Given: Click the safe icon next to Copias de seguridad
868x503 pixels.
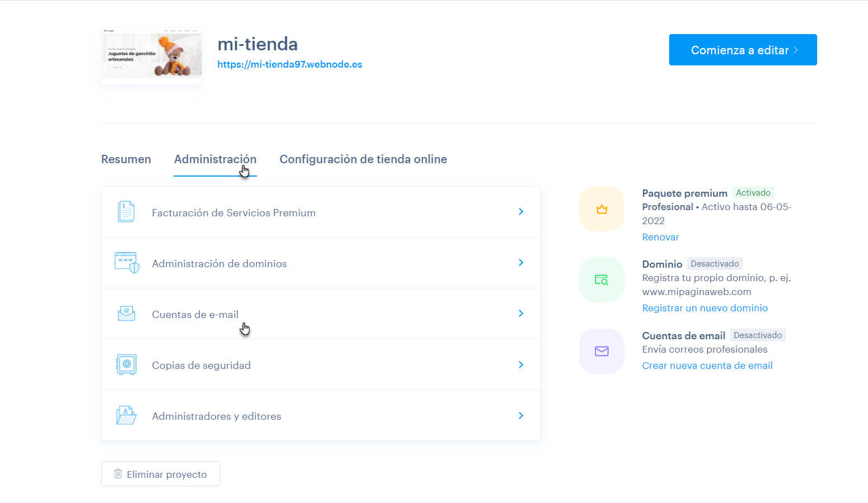Looking at the screenshot, I should pyautogui.click(x=126, y=364).
